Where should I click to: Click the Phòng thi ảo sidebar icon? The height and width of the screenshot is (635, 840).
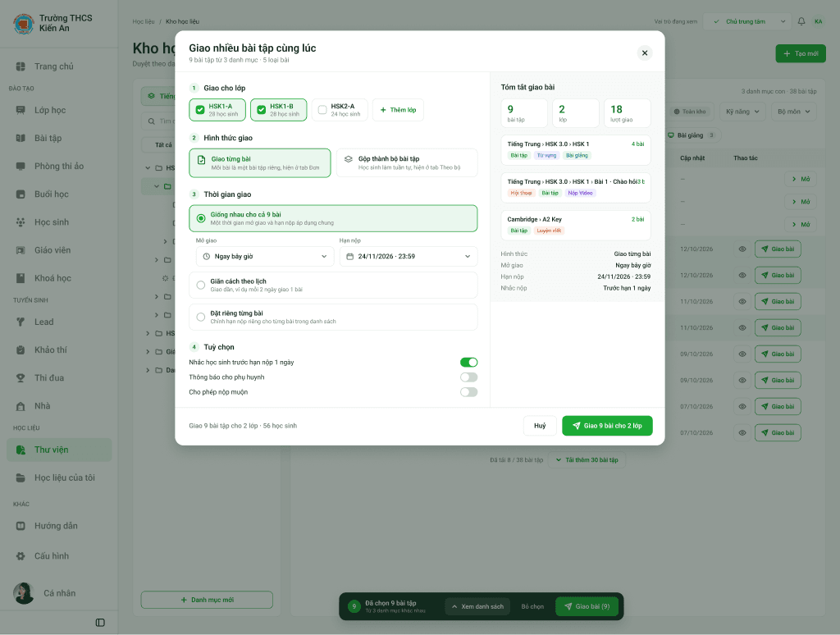tap(21, 166)
